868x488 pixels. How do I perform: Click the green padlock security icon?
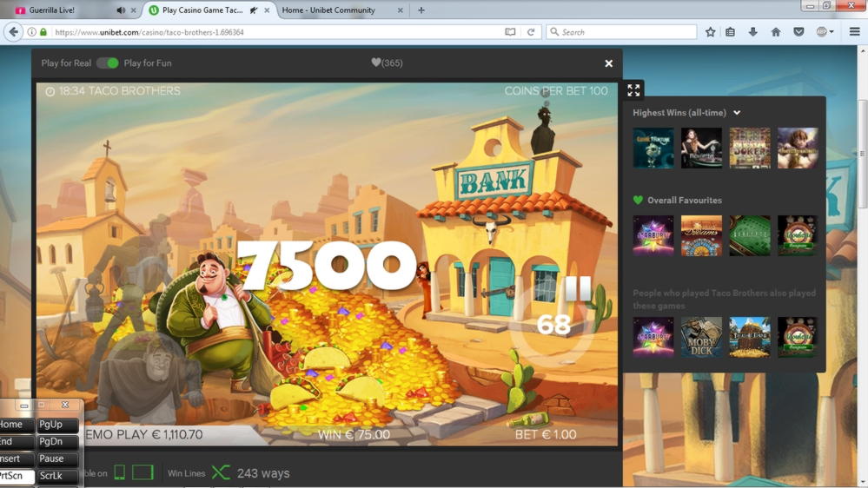coord(43,32)
